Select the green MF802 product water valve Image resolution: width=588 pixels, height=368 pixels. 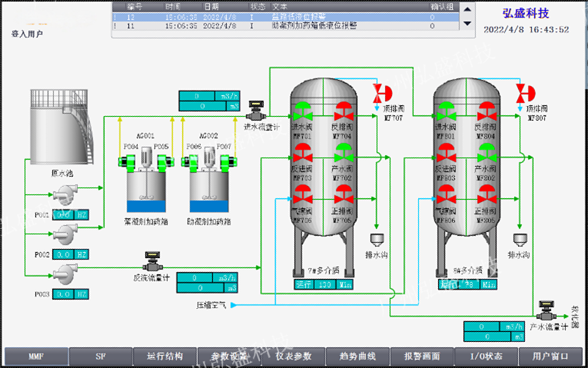click(487, 153)
